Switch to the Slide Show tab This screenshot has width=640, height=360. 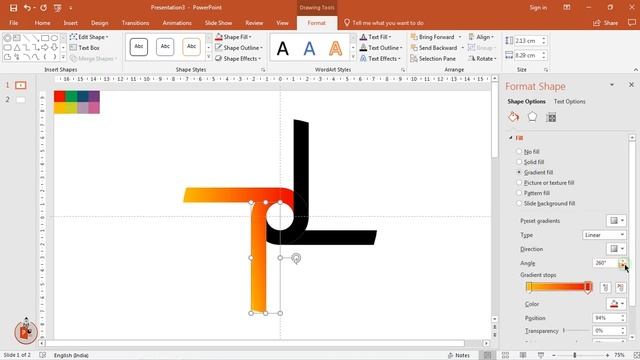(x=218, y=23)
